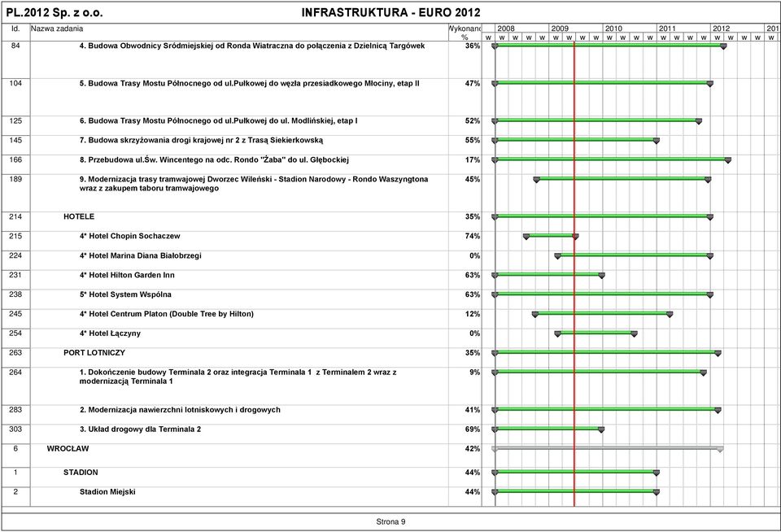This screenshot has width=781, height=532.
Task: Click task 6. Budowa Trasy Mostu Północnego etap I
Action: tap(218, 120)
